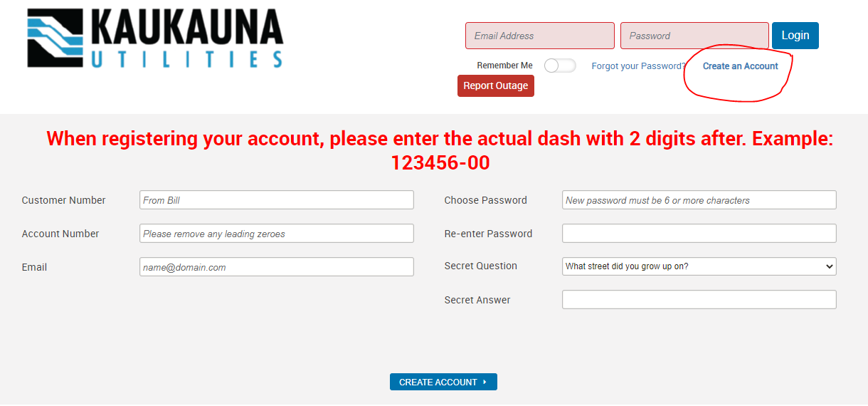Click the Create Account button
This screenshot has width=868, height=406.
tap(443, 382)
